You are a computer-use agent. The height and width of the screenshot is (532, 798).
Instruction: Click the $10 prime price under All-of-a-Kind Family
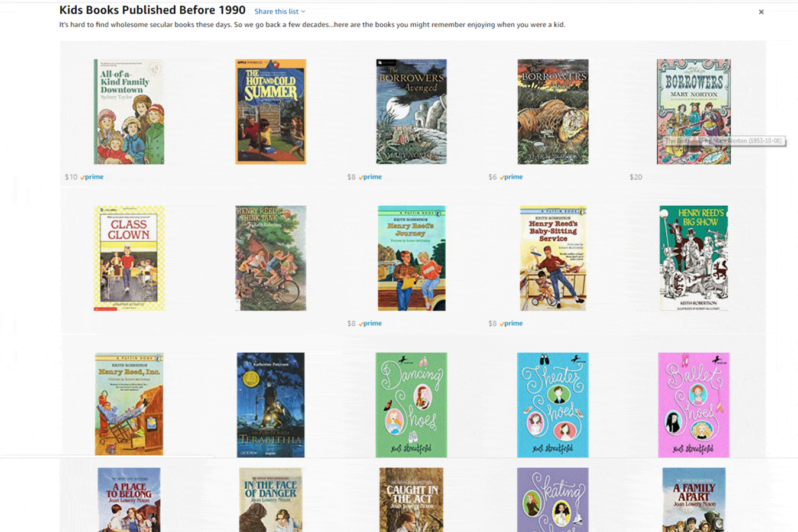84,177
